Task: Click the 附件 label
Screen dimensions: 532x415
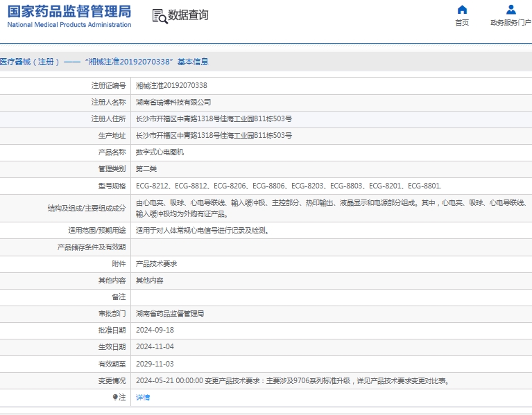Action: pyautogui.click(x=119, y=263)
